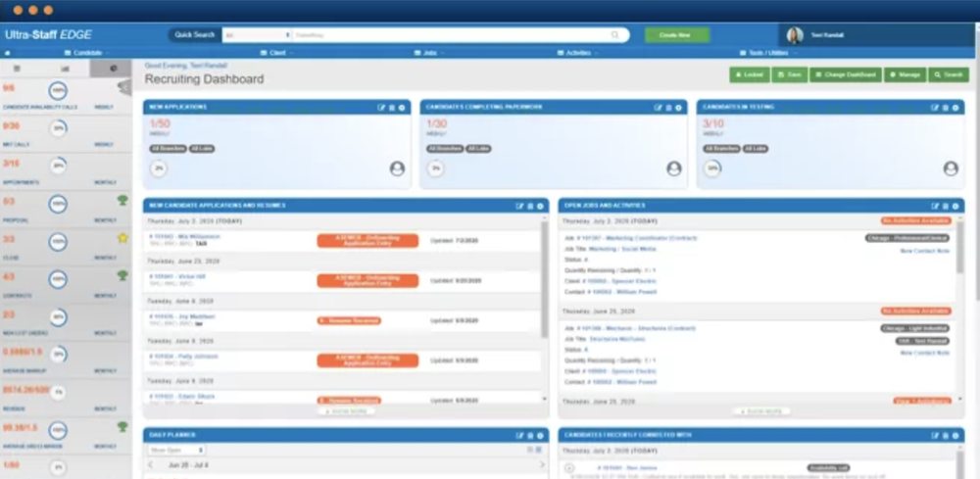Switch to the chart view sidebar tab
This screenshot has width=980, height=479.
[65, 68]
